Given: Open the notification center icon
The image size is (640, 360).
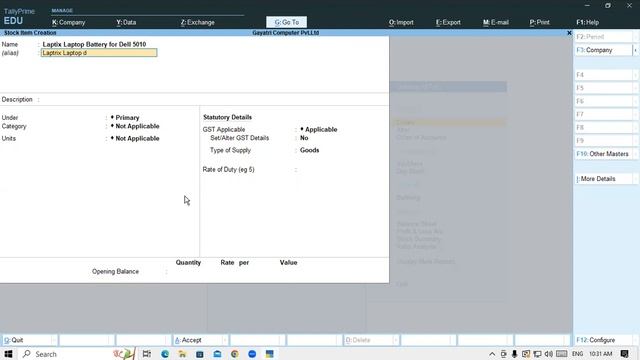Looking at the screenshot, I should click(624, 354).
